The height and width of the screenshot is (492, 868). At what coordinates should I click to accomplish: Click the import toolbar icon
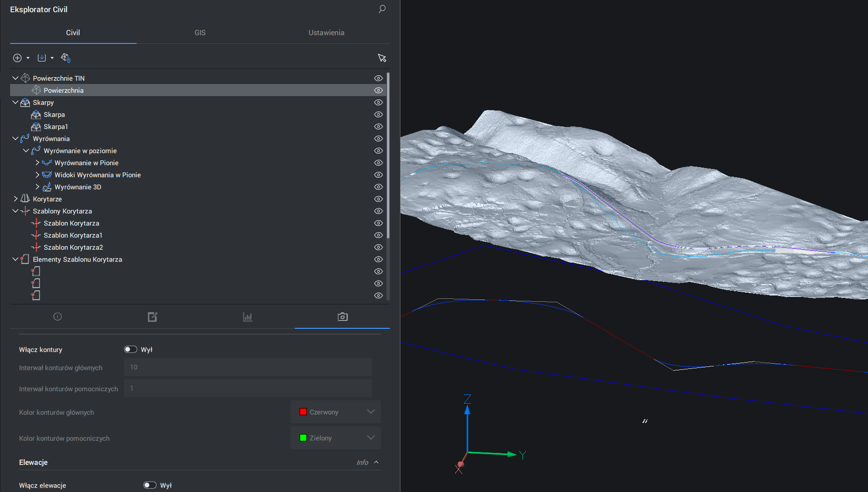[42, 58]
